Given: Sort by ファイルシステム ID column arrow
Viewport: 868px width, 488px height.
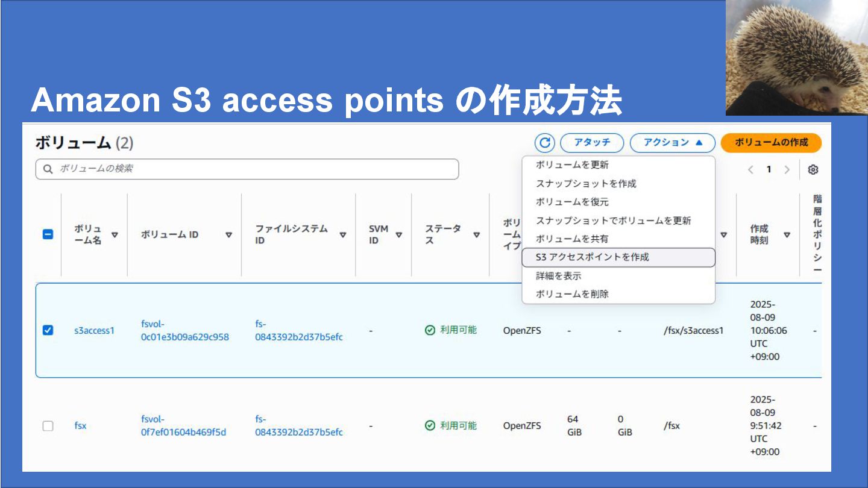Looking at the screenshot, I should click(343, 235).
